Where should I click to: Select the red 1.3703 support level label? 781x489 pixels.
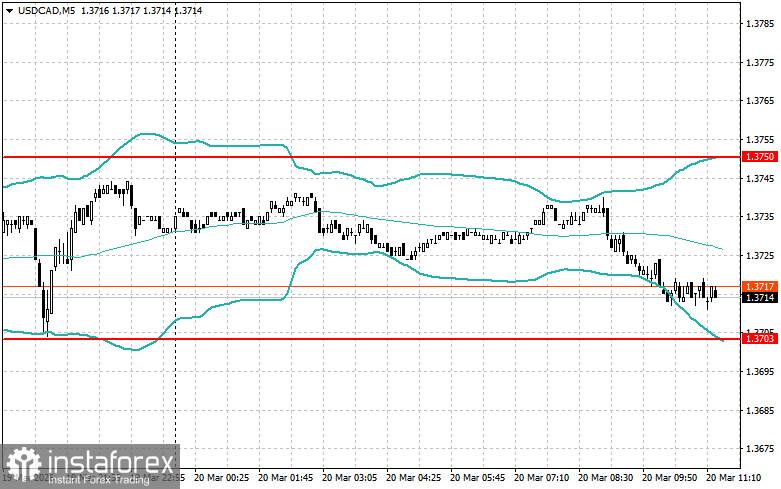pos(760,339)
